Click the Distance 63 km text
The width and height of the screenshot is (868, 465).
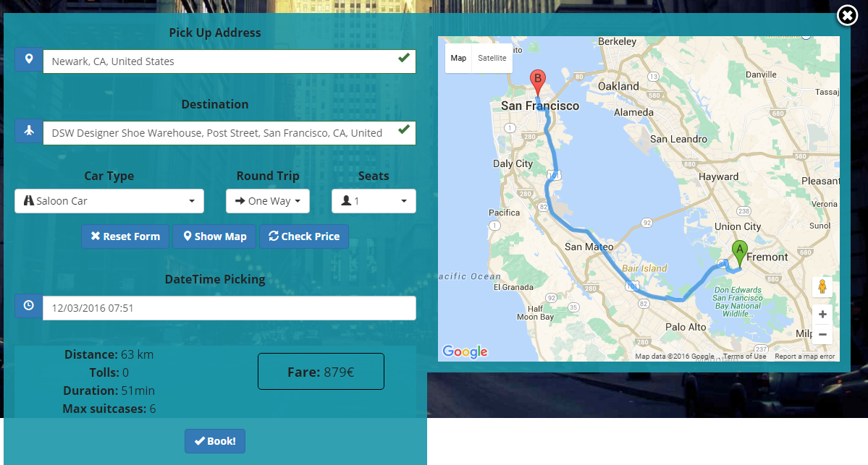(109, 354)
